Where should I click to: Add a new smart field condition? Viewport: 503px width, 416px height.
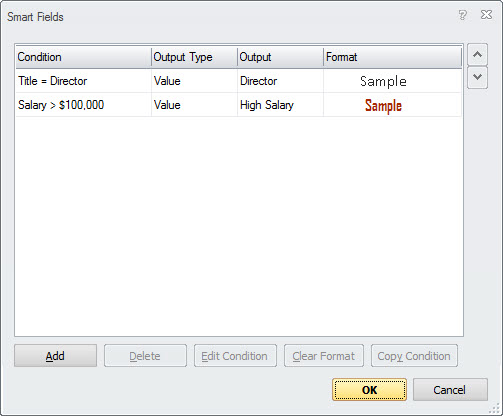pos(55,356)
